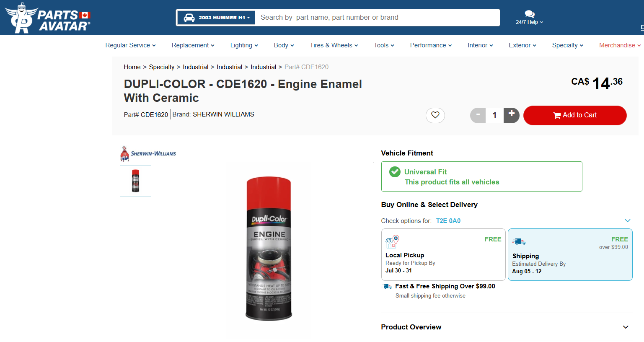The height and width of the screenshot is (342, 644).
Task: Click the Sherwin-Williams brand logo
Action: (148, 154)
